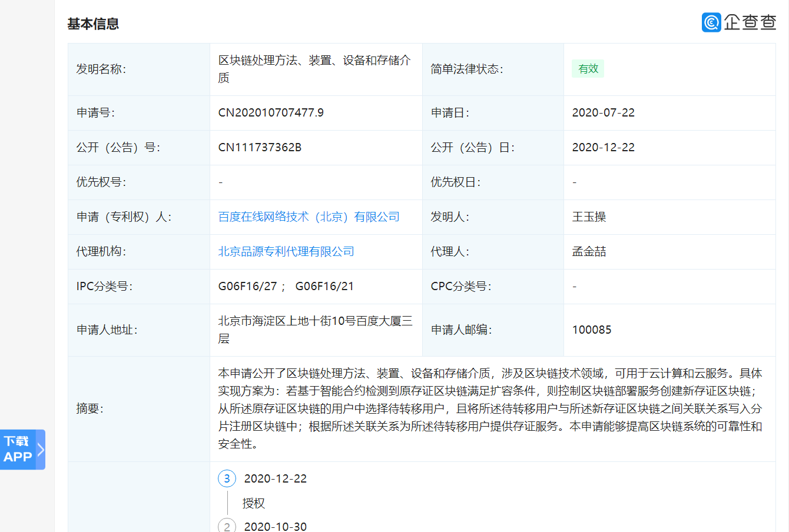Click the 发明人 label

pyautogui.click(x=450, y=217)
